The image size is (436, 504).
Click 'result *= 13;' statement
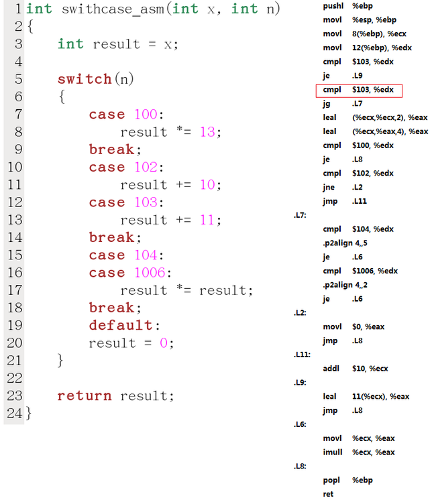pyautogui.click(x=170, y=132)
